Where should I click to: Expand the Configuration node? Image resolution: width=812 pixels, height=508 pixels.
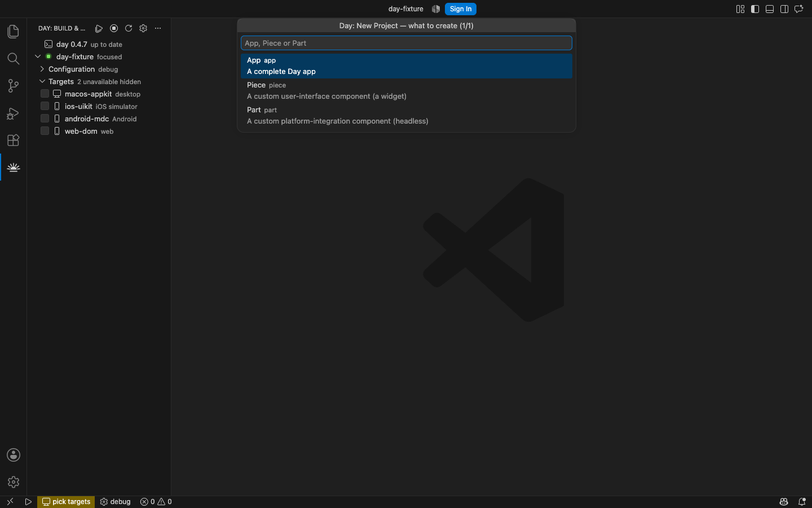[x=42, y=69]
